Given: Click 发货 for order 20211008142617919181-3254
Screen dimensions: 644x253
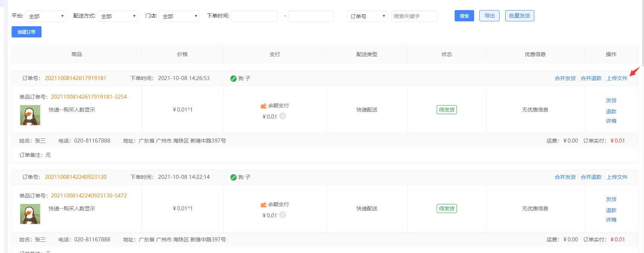Looking at the screenshot, I should (611, 100).
